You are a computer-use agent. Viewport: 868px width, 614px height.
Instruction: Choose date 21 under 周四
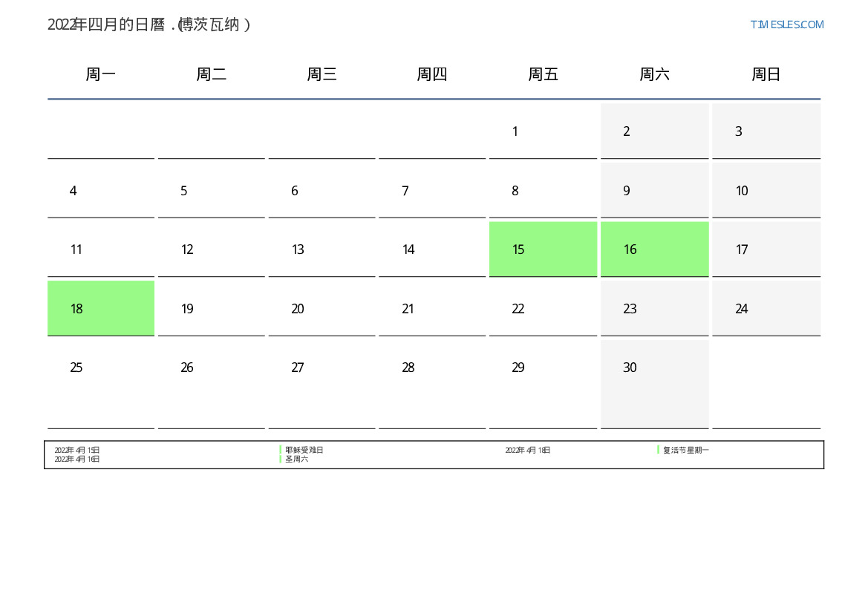431,308
